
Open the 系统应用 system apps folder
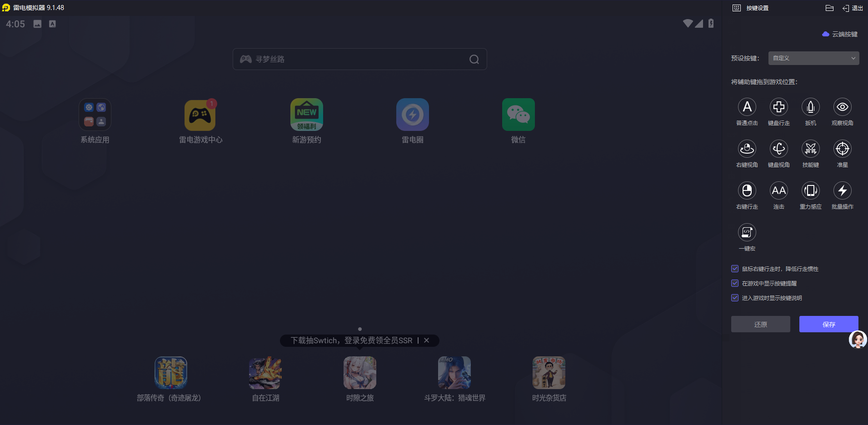pyautogui.click(x=95, y=115)
